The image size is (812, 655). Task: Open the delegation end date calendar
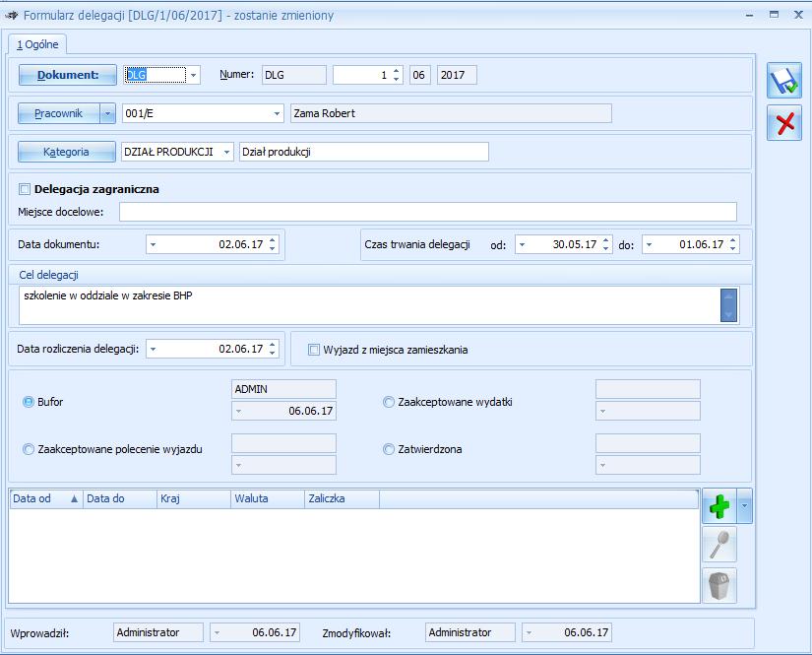650,244
